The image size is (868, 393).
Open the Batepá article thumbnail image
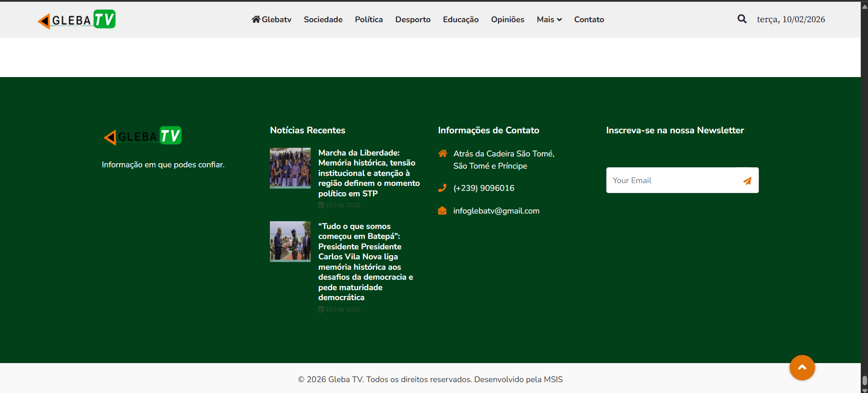click(x=290, y=241)
